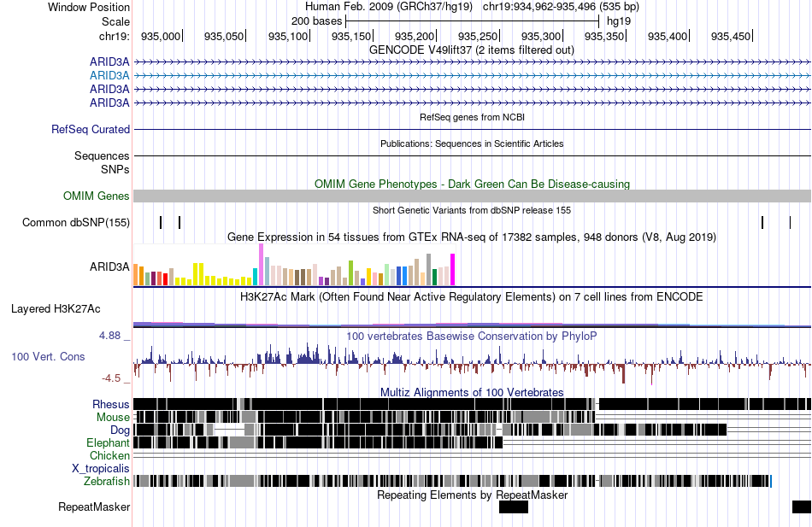This screenshot has width=812, height=527.
Task: Select the Zebrafish alignment row label
Action: coord(107,482)
